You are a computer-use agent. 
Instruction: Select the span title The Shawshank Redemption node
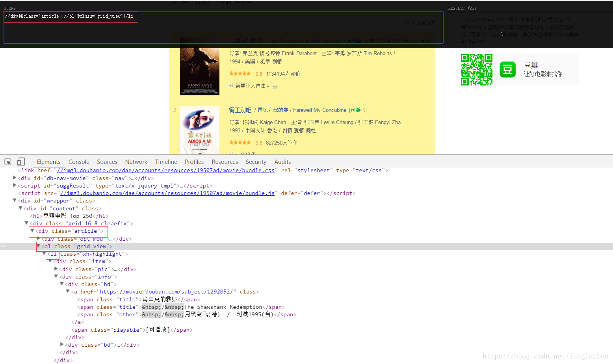coord(181,307)
